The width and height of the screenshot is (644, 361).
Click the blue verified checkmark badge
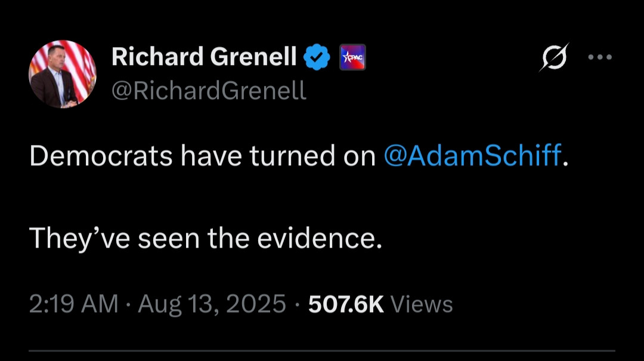(318, 57)
